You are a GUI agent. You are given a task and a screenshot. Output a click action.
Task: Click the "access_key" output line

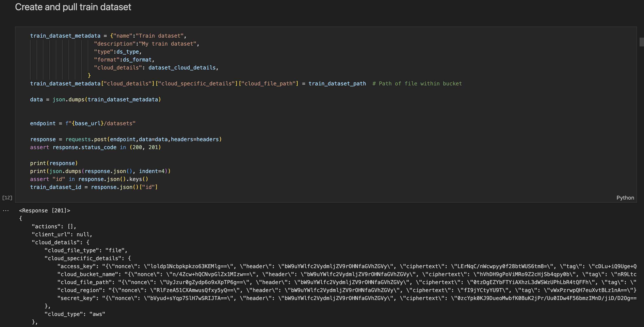tap(347, 267)
